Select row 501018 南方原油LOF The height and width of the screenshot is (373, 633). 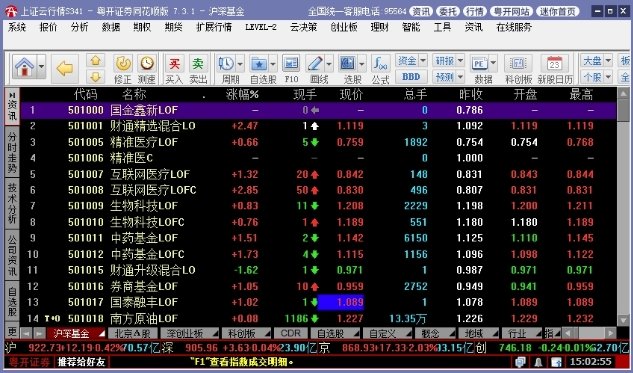click(318, 319)
